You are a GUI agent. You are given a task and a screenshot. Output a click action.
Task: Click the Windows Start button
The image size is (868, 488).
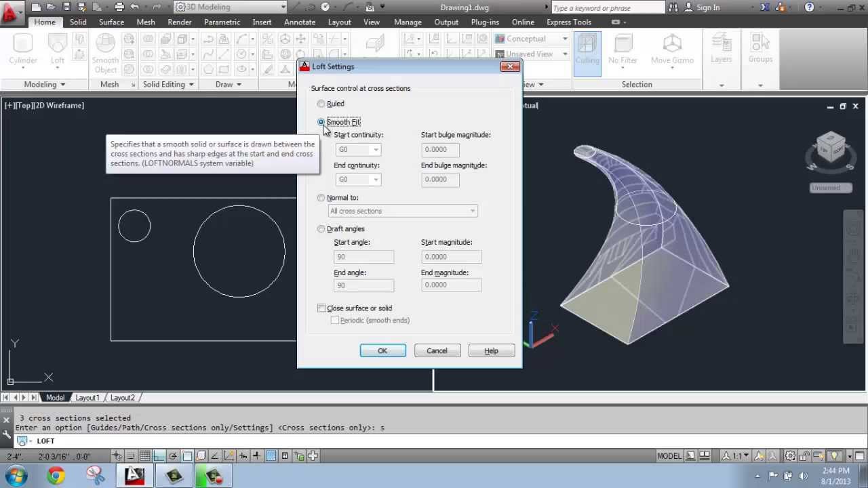pos(16,476)
